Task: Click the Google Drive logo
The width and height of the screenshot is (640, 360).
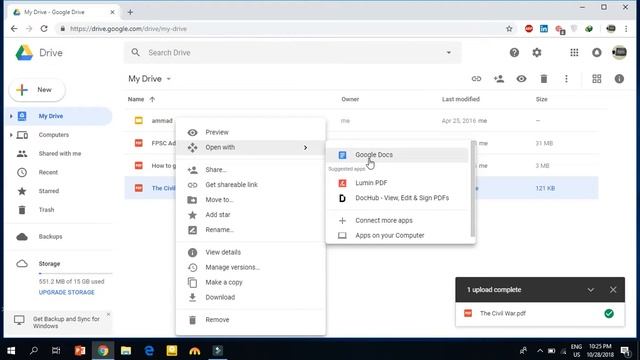Action: click(24, 53)
